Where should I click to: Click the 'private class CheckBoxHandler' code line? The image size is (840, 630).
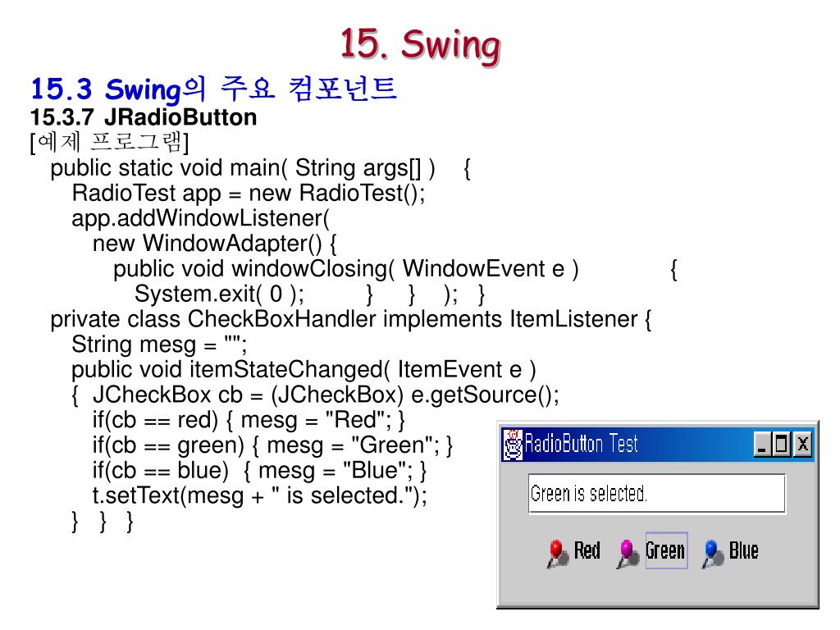(x=351, y=319)
